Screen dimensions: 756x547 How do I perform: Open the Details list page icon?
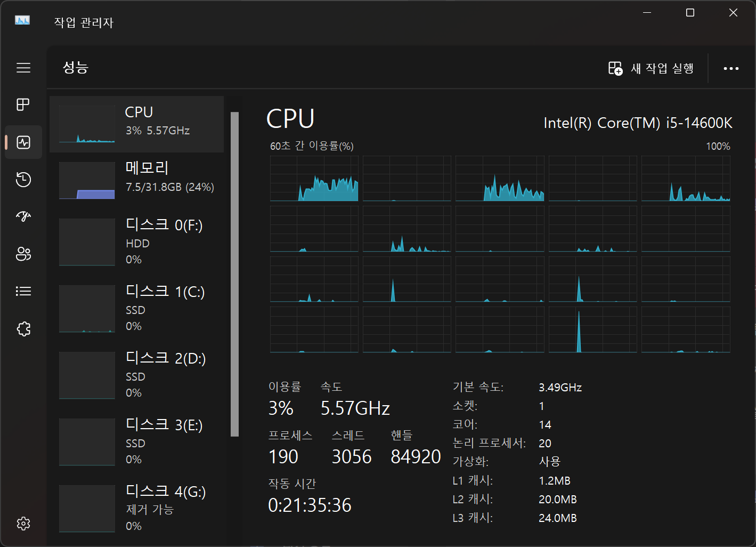pyautogui.click(x=23, y=291)
